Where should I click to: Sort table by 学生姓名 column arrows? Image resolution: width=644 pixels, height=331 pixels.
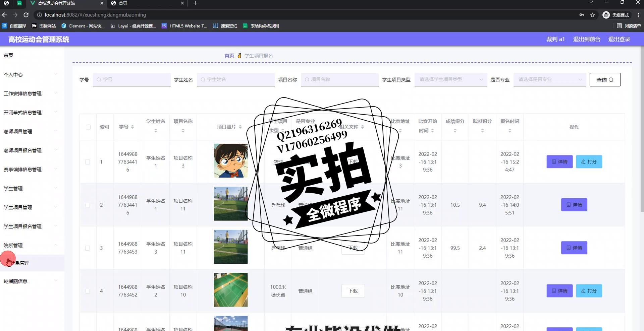pos(156,131)
